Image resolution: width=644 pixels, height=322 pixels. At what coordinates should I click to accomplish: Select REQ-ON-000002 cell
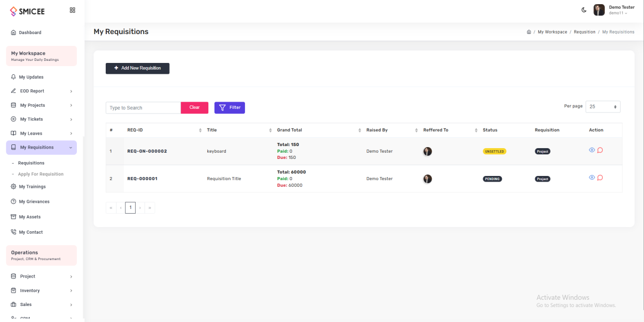pyautogui.click(x=147, y=151)
